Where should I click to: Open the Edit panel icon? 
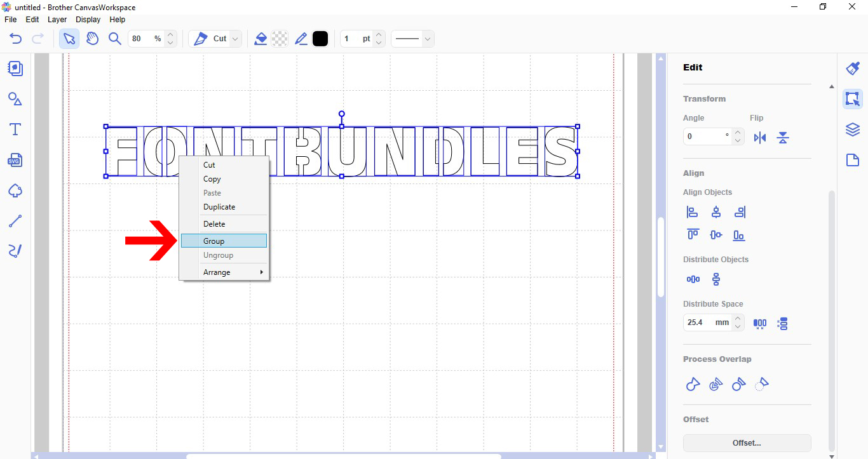853,99
